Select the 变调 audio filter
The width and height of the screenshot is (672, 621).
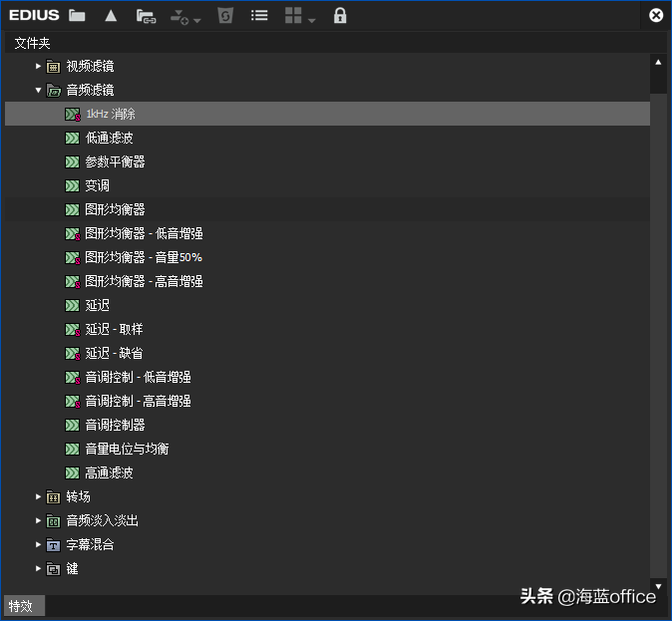click(x=97, y=185)
